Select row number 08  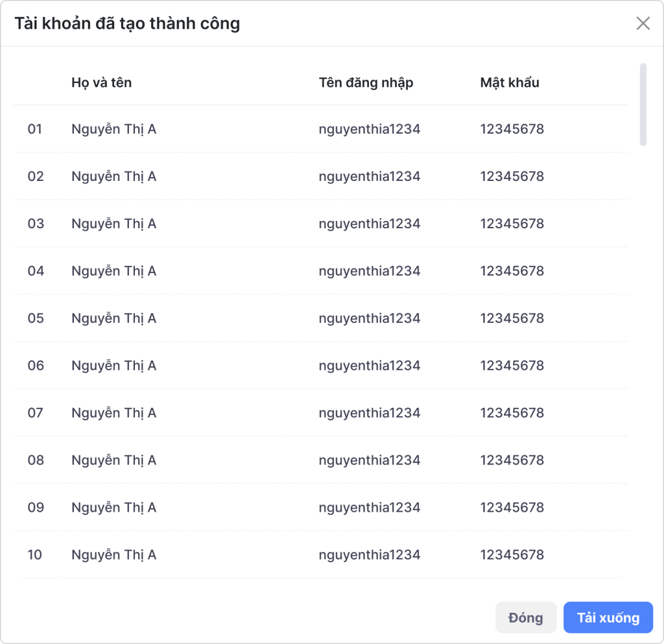coord(36,460)
